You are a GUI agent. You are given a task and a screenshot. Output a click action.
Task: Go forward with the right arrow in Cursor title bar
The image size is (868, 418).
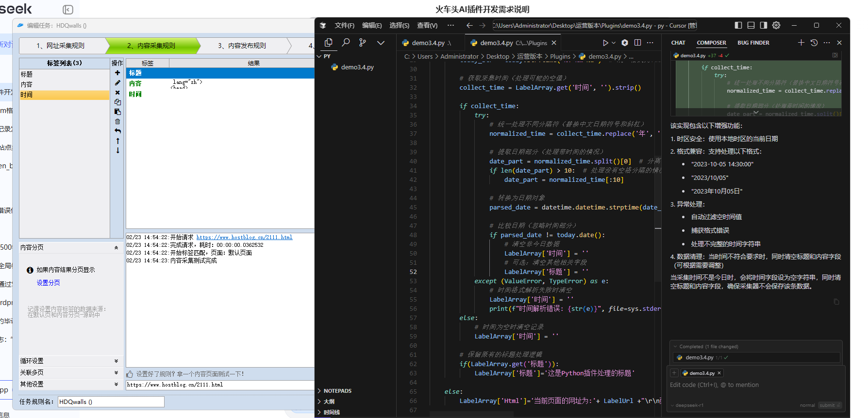point(482,25)
